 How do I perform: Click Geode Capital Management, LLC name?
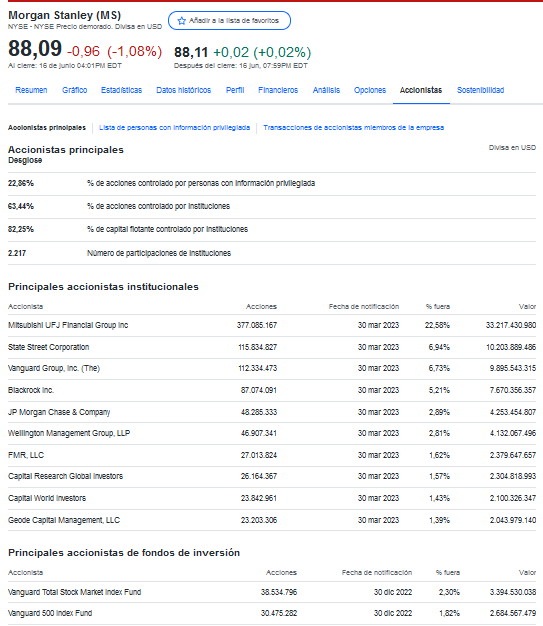pos(64,521)
